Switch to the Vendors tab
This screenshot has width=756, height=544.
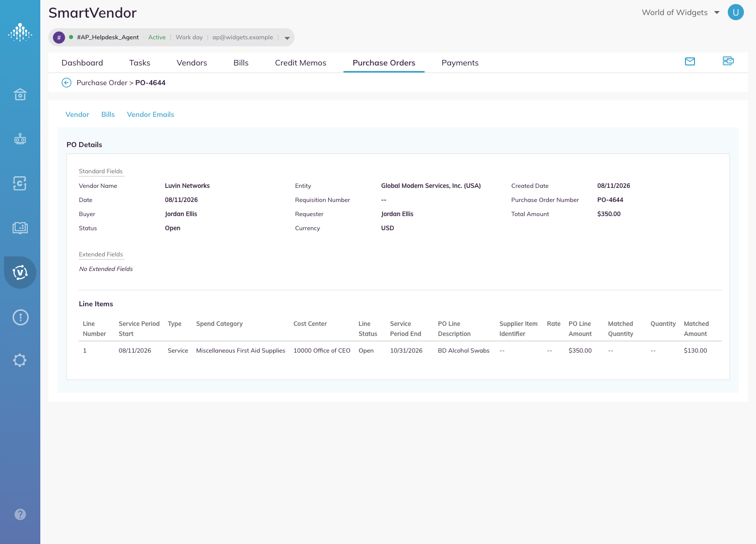point(192,62)
